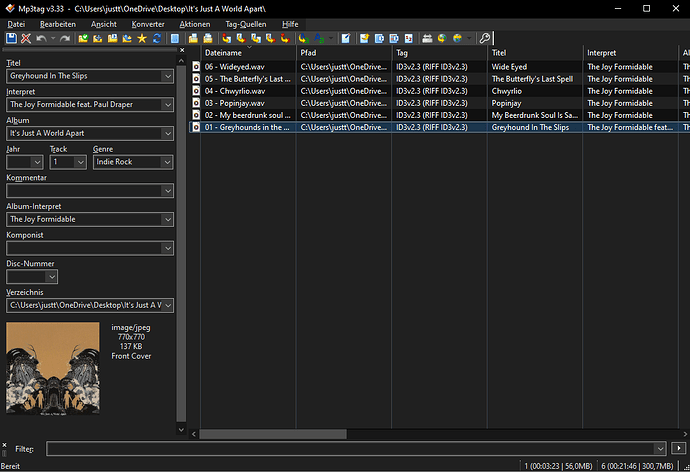This screenshot has width=690, height=472.
Task: Open the Ansicht menu
Action: [104, 24]
